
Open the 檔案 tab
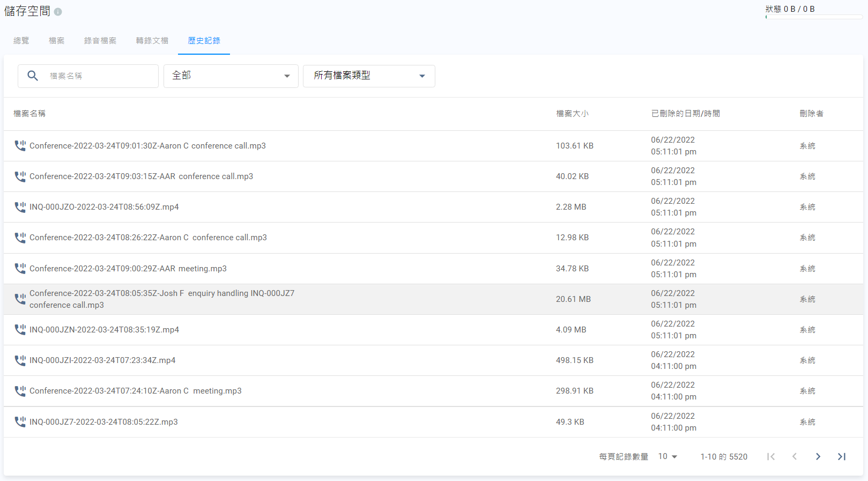pos(56,41)
